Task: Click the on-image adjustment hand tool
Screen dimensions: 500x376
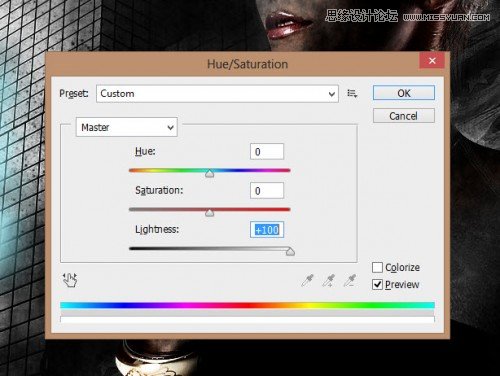Action: [x=70, y=280]
